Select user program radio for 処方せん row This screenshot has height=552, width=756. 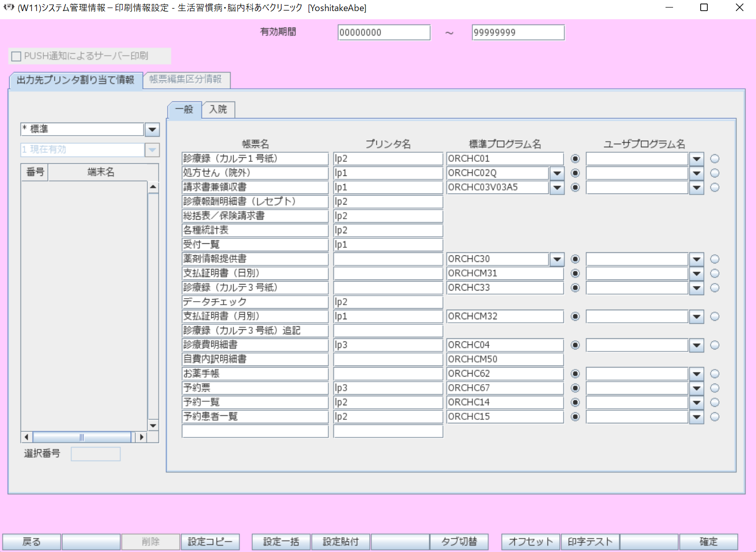pyautogui.click(x=715, y=173)
